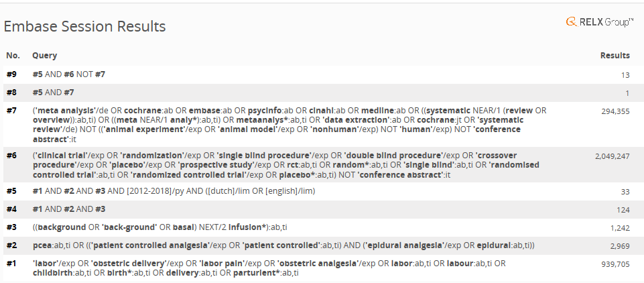This screenshot has width=644, height=283.
Task: Open the 294,355 results count
Action: [x=615, y=112]
